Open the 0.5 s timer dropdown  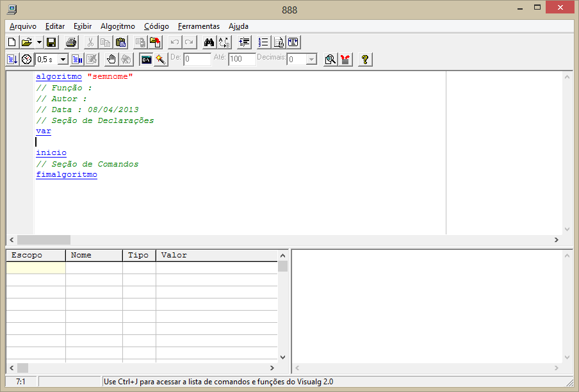[63, 60]
